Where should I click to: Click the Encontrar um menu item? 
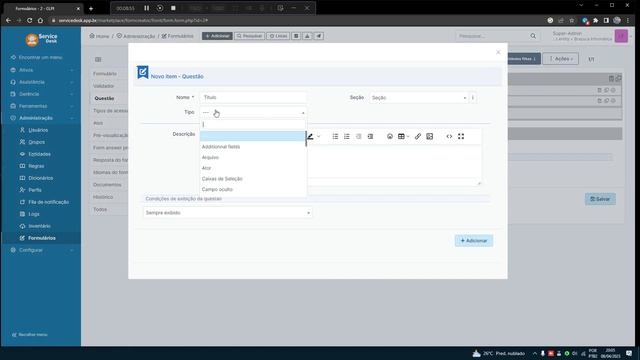pyautogui.click(x=40, y=58)
